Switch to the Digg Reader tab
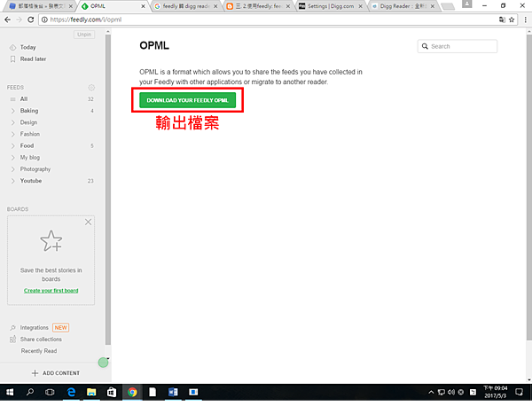This screenshot has width=532, height=406. pyautogui.click(x=403, y=6)
